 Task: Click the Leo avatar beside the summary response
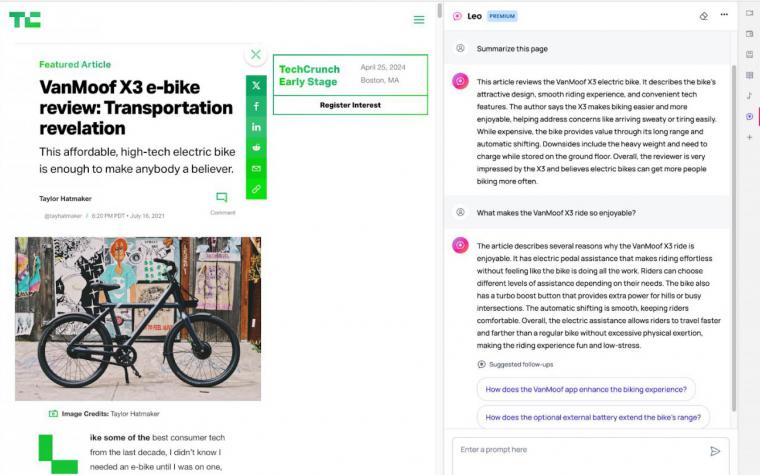[460, 81]
